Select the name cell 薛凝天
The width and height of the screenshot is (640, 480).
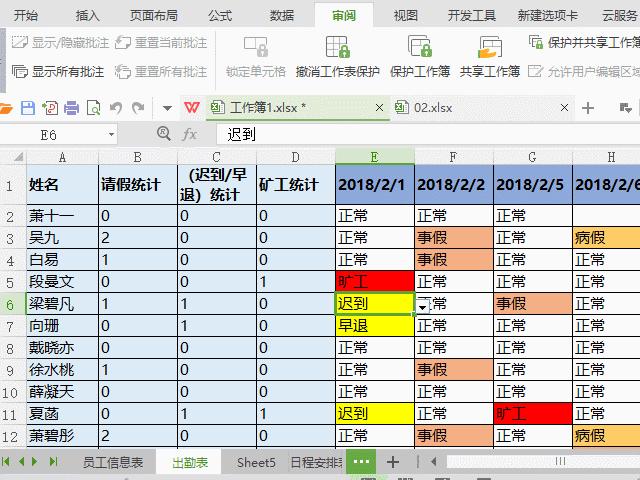click(62, 392)
